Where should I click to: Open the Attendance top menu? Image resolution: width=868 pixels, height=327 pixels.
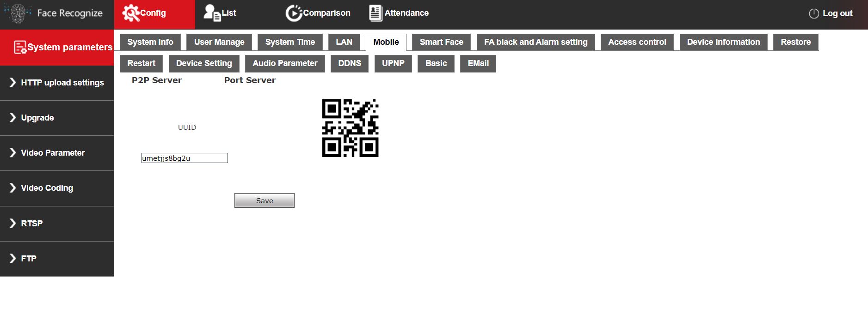click(399, 13)
